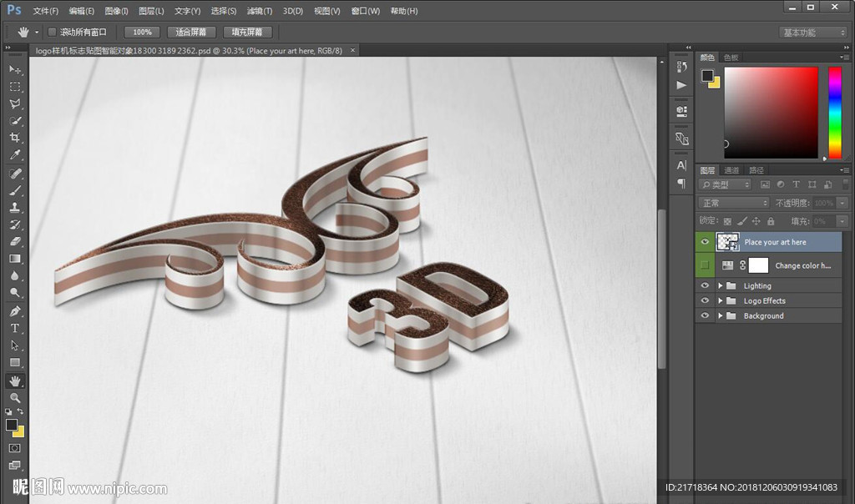Switch to the 通道 tab
This screenshot has height=504, width=855.
click(x=731, y=170)
